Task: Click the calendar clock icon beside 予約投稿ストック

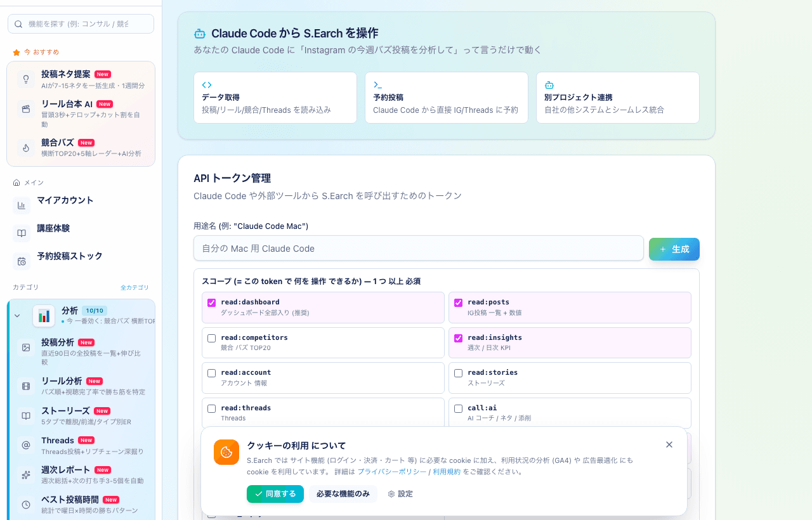Action: click(22, 261)
